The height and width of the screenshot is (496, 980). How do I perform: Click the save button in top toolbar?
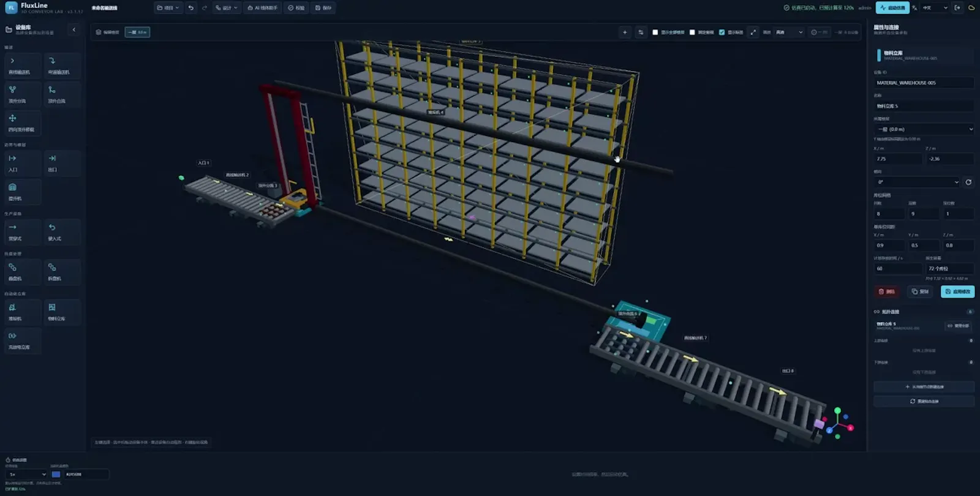click(x=323, y=8)
